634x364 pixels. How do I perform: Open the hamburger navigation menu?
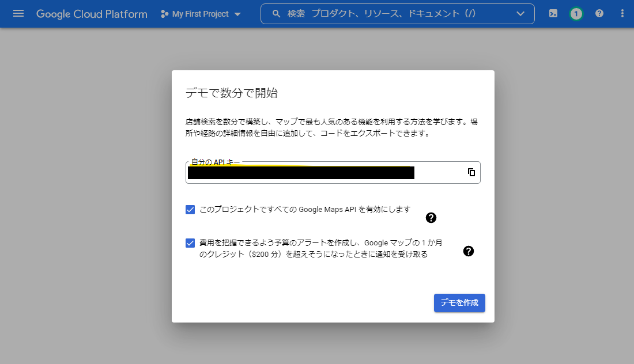tap(18, 14)
